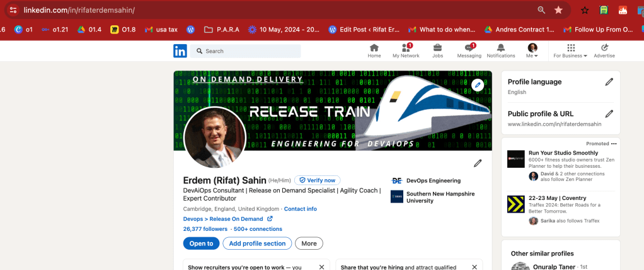Screen dimensions: 644x270
Task: Click the green train extension icon
Action: click(604, 10)
